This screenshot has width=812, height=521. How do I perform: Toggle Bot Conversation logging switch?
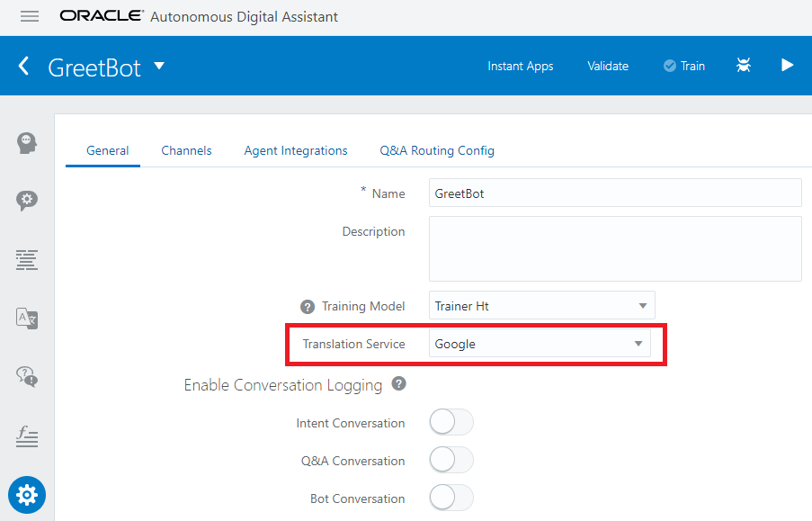[x=451, y=498]
